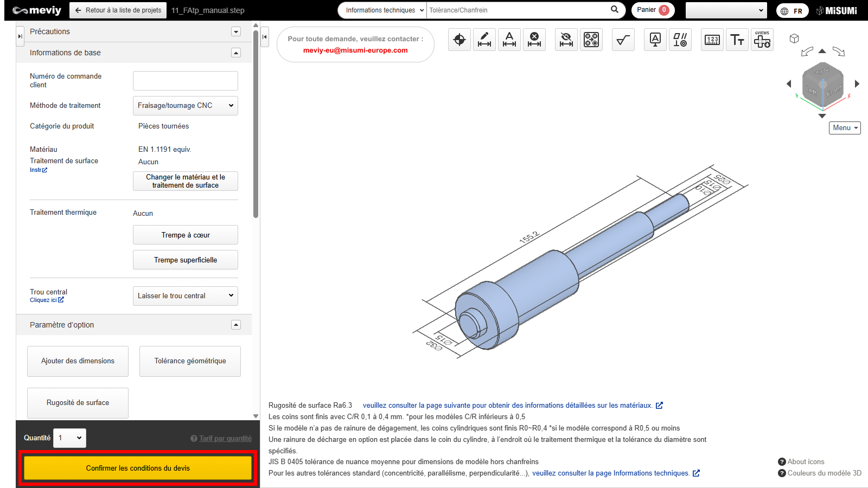This screenshot has height=488, width=868.
Task: Click the Numéro de commande client field
Action: (185, 81)
